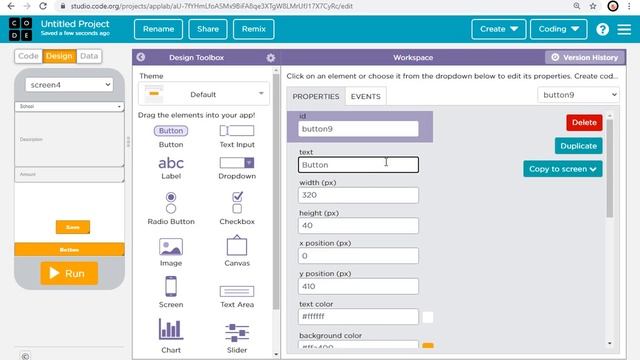Open Design Toolbox settings gear
The width and height of the screenshot is (640, 360).
[x=271, y=58]
